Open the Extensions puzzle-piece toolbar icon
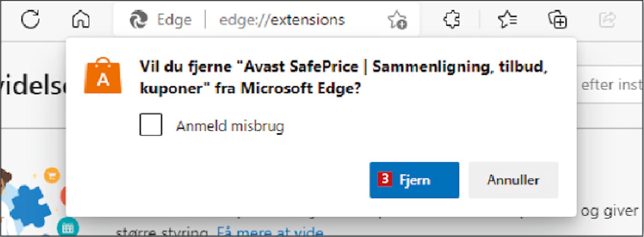644x237 pixels. coord(451,20)
